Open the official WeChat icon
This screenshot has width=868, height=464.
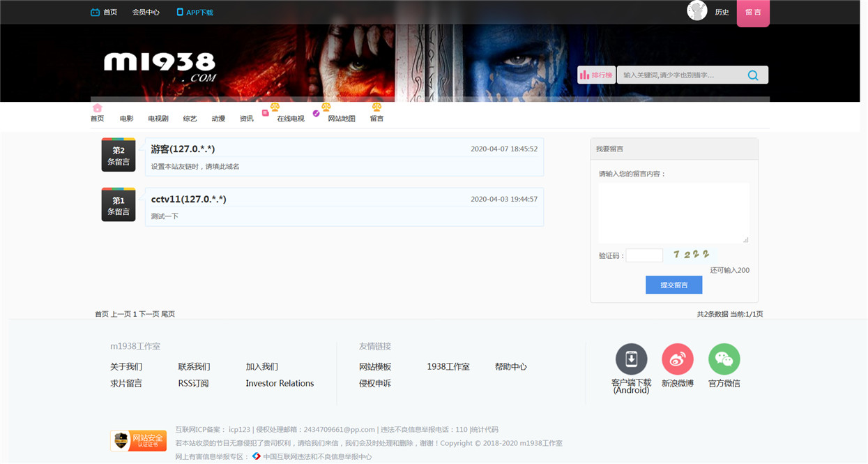[724, 359]
